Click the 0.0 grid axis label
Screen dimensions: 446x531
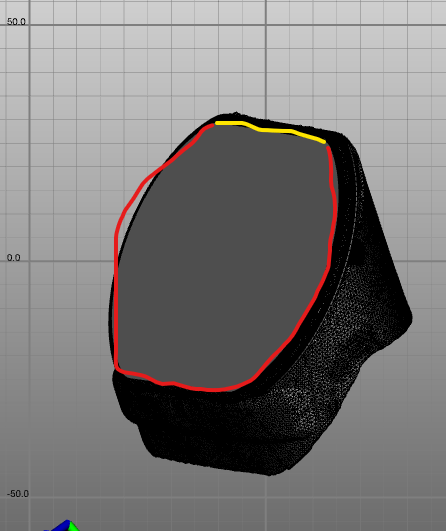[14, 258]
